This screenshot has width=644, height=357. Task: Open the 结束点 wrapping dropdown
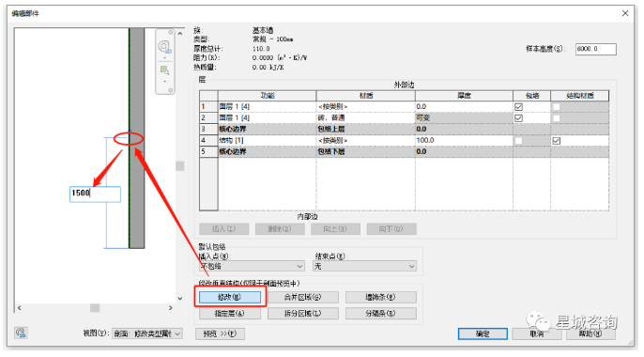coord(364,266)
